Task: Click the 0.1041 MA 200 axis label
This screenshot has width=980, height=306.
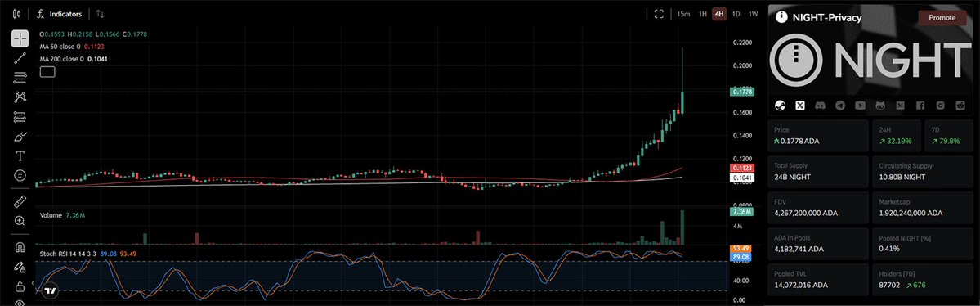Action: pos(742,178)
